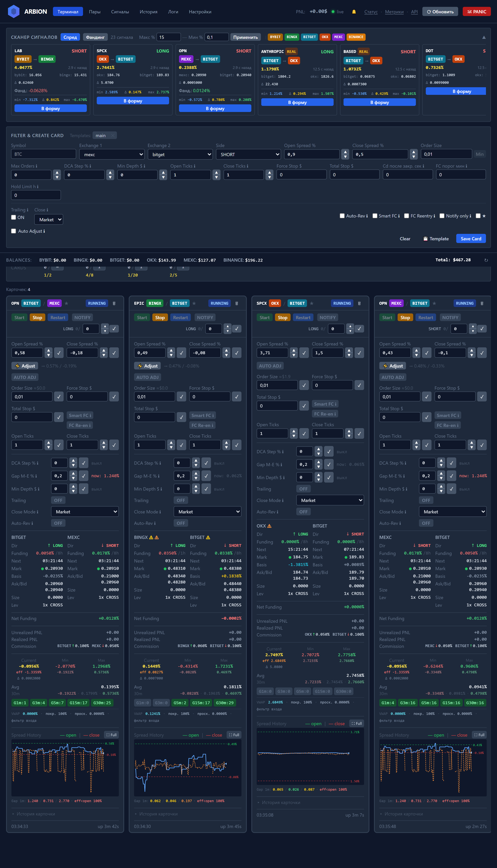
Task: Tick the FC Reentry checkbox
Action: [x=406, y=216]
